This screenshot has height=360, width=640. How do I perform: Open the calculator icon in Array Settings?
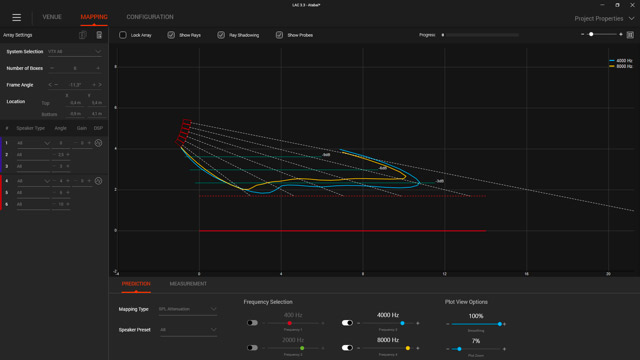click(x=99, y=35)
